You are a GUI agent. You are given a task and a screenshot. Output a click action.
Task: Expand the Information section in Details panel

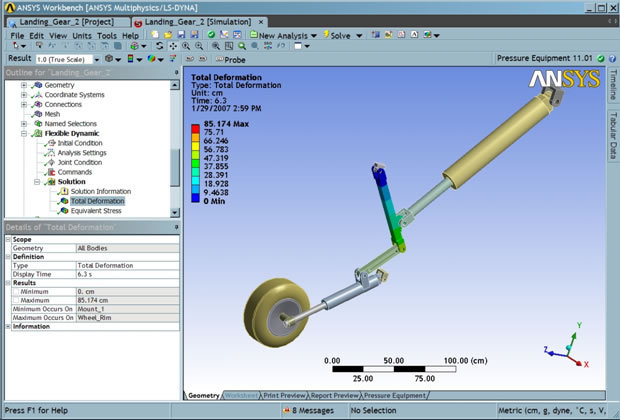point(6,326)
